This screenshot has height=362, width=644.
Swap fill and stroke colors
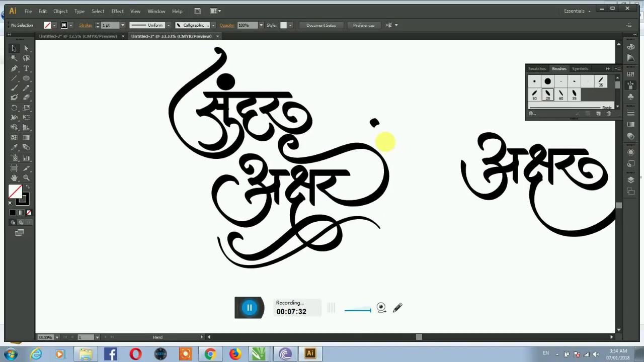coord(28,188)
